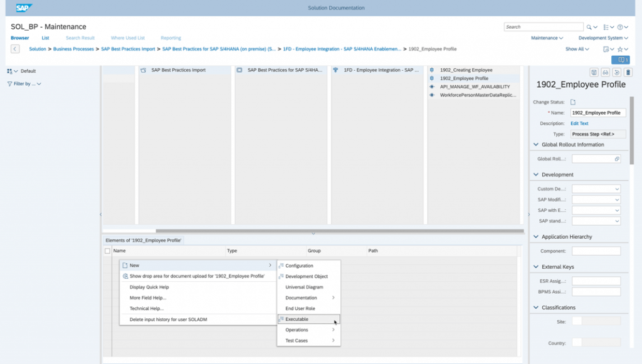Tick the select-all checkbox in Elements table header
642x364 pixels.
(x=107, y=251)
